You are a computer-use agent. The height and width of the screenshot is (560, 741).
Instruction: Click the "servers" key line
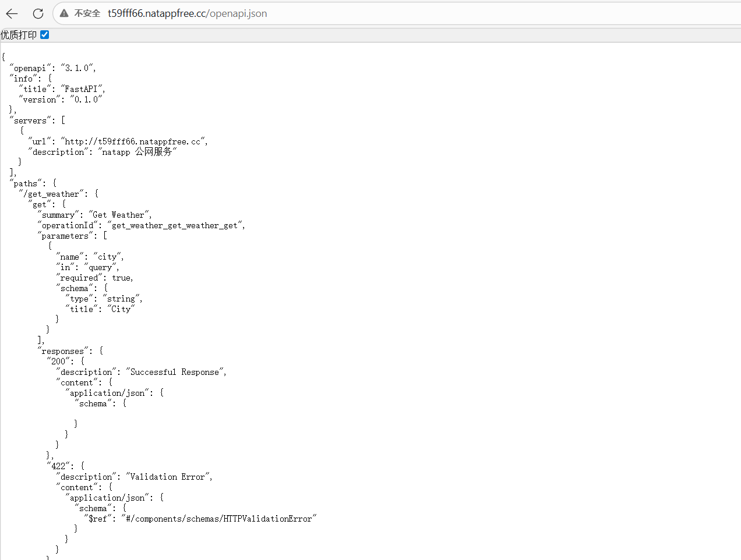(37, 120)
